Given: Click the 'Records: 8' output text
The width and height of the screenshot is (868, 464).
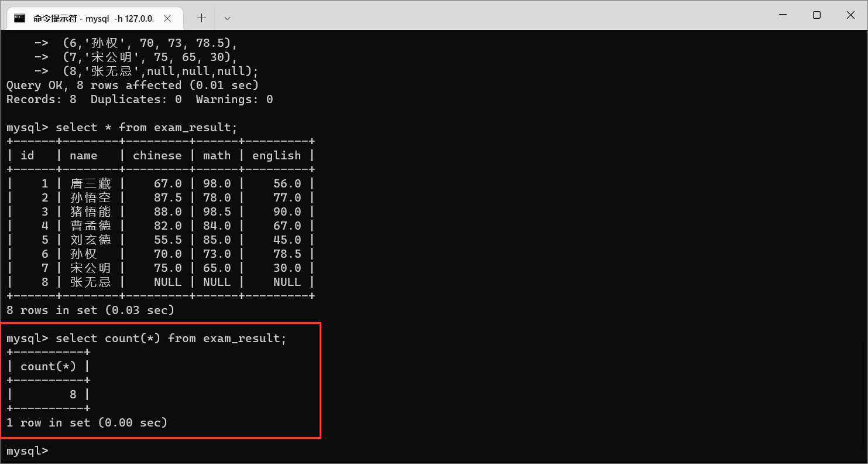Looking at the screenshot, I should tap(41, 99).
